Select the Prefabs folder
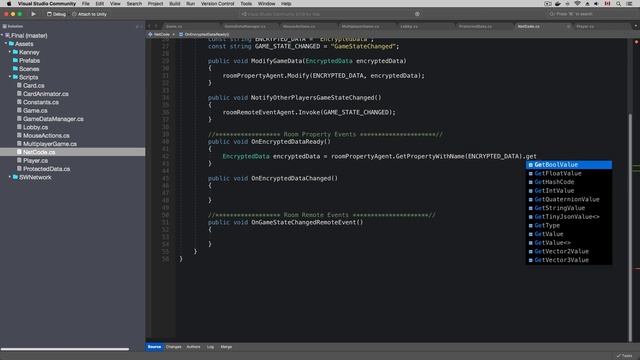Screen dimensions: 640x360 click(29, 60)
